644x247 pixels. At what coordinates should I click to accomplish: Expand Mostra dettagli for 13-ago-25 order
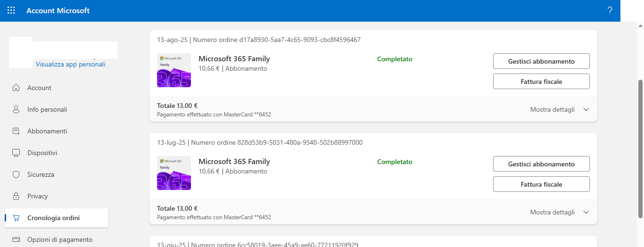(553, 109)
